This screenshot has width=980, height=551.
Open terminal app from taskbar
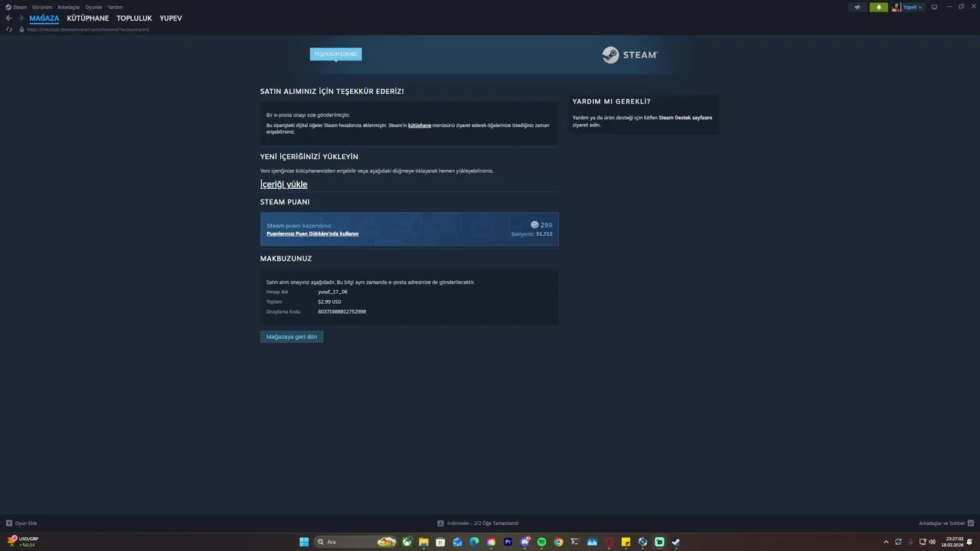(575, 542)
